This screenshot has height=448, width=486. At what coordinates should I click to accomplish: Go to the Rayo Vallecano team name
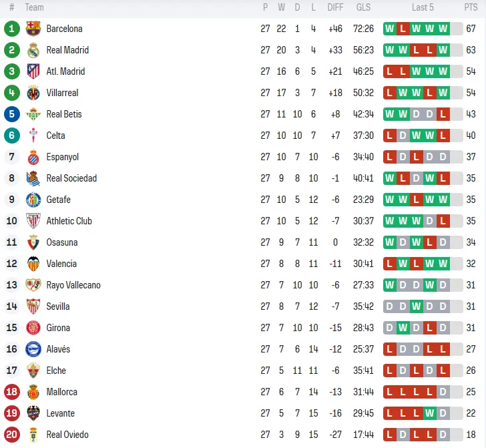coord(73,285)
